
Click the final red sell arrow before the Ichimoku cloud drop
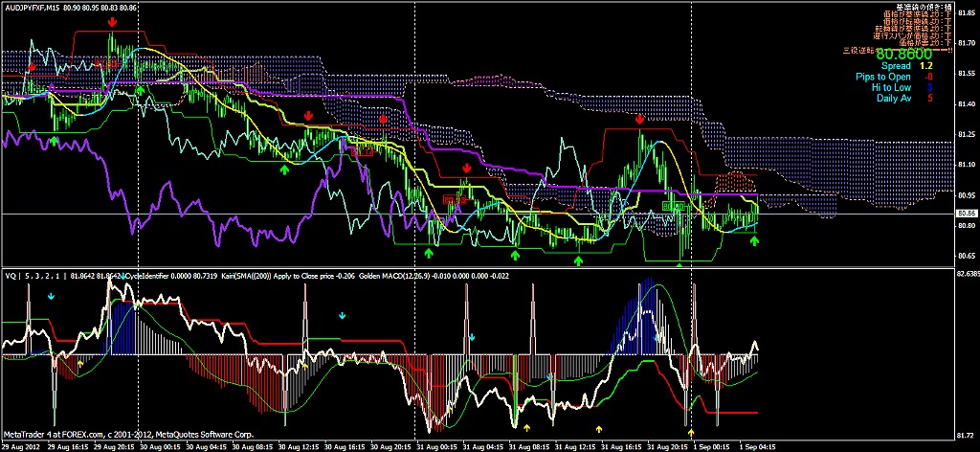pos(639,119)
